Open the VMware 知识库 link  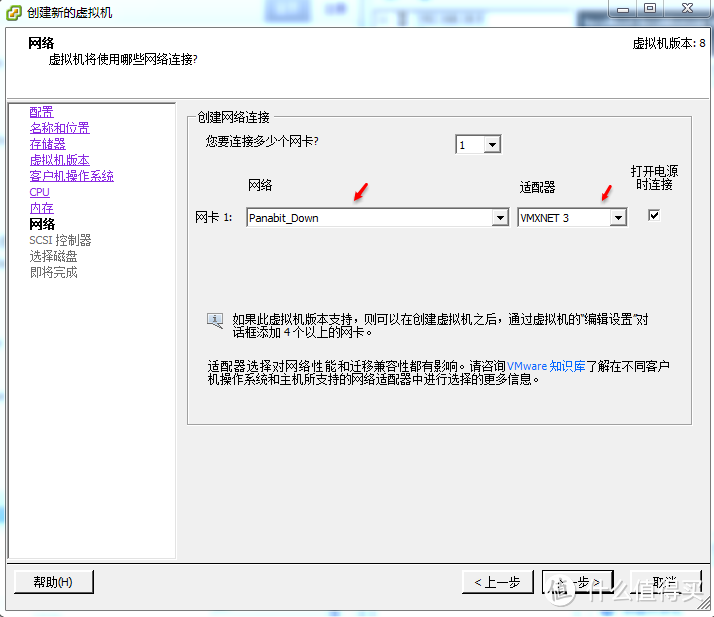(546, 366)
